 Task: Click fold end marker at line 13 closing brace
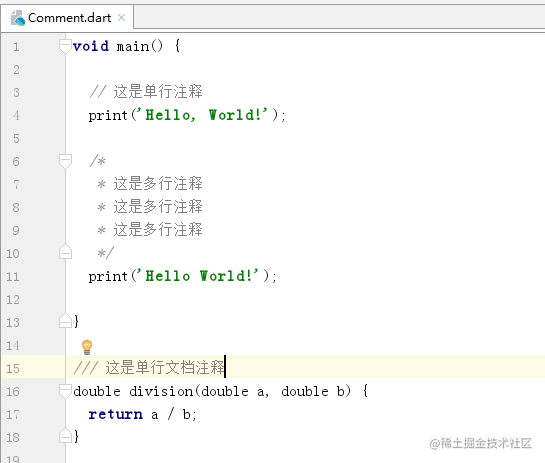click(65, 321)
